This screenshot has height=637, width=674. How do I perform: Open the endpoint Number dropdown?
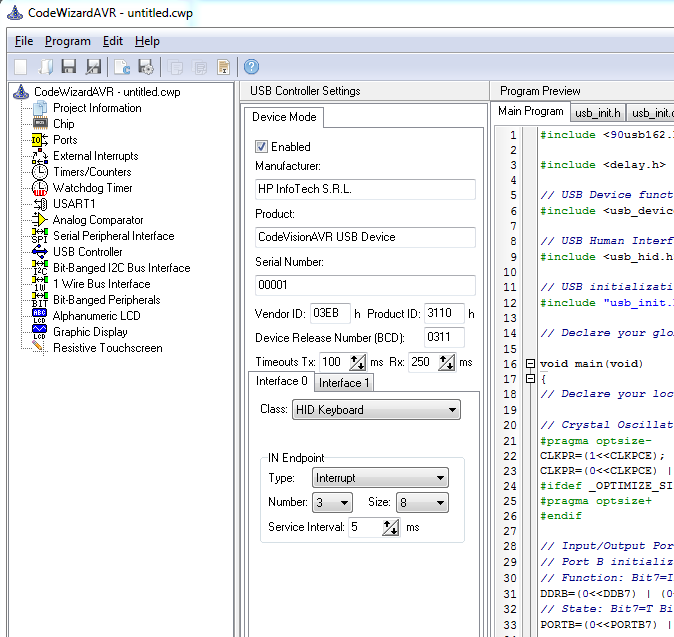pyautogui.click(x=332, y=502)
